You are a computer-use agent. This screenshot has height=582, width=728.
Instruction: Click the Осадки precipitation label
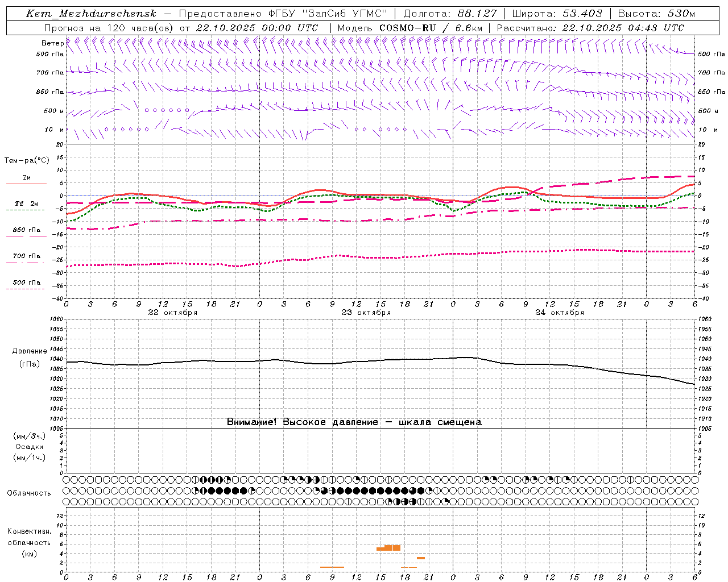(x=30, y=447)
